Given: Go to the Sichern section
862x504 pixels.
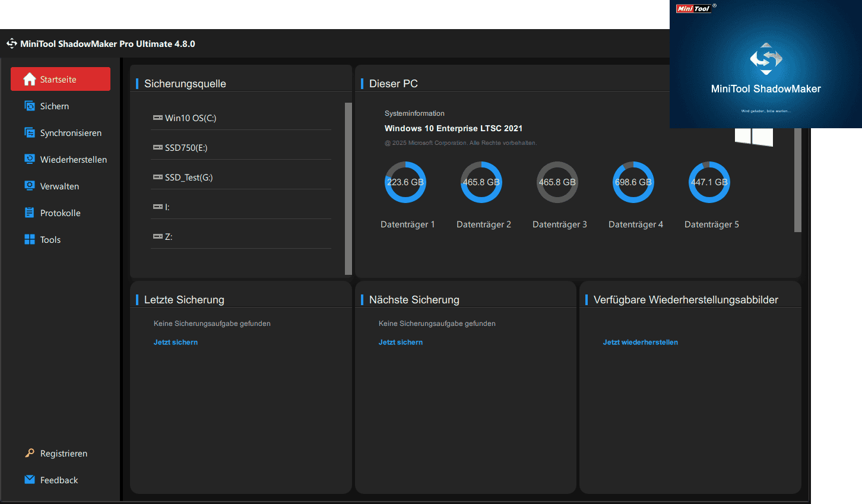Looking at the screenshot, I should (x=61, y=106).
